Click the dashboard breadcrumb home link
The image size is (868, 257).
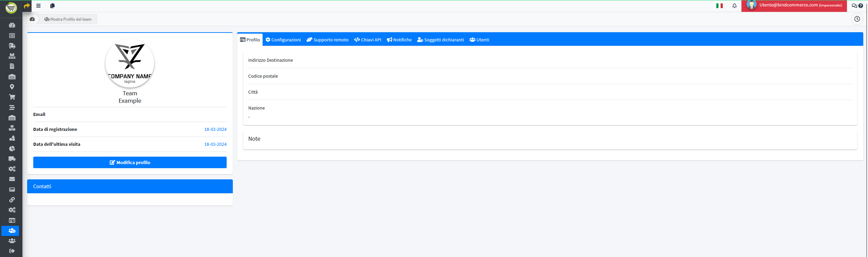[x=32, y=19]
